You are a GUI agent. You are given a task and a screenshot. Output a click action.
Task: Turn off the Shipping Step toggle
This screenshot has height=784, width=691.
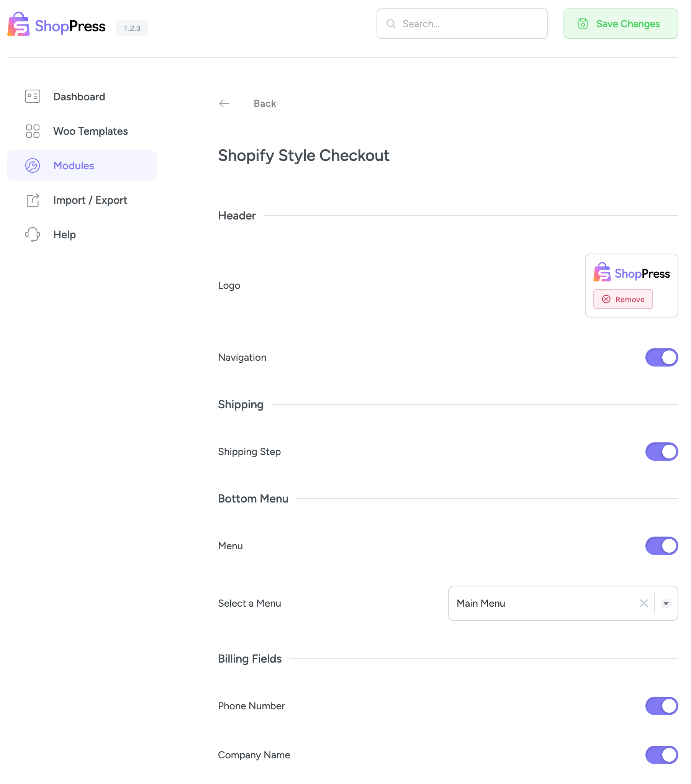coord(662,452)
